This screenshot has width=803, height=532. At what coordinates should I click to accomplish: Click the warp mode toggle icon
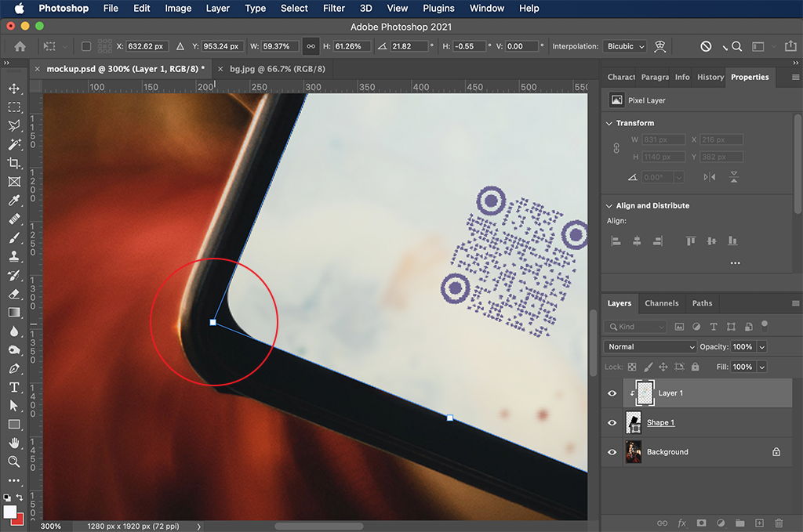tap(660, 46)
